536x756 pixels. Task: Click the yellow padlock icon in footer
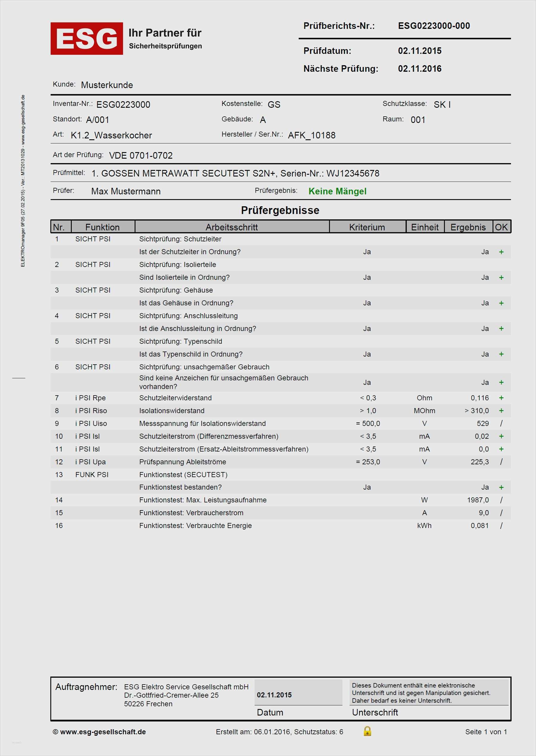coord(367,731)
